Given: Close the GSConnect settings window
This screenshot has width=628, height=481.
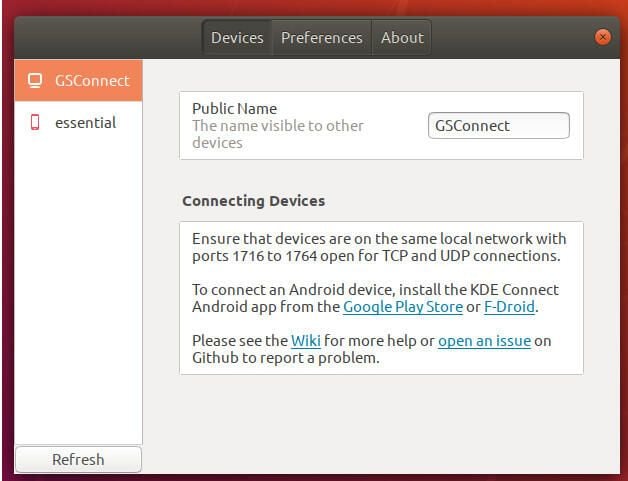Looking at the screenshot, I should [602, 37].
